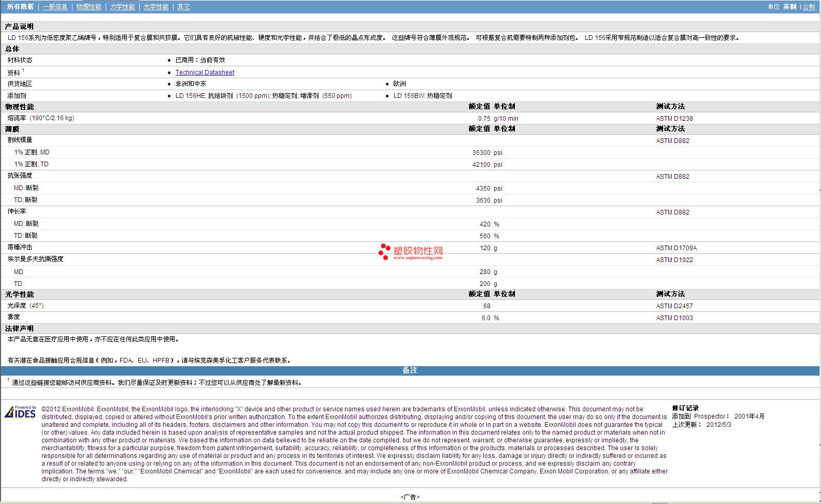Select the 添加剂 row label
The height and width of the screenshot is (504, 821).
coord(17,96)
